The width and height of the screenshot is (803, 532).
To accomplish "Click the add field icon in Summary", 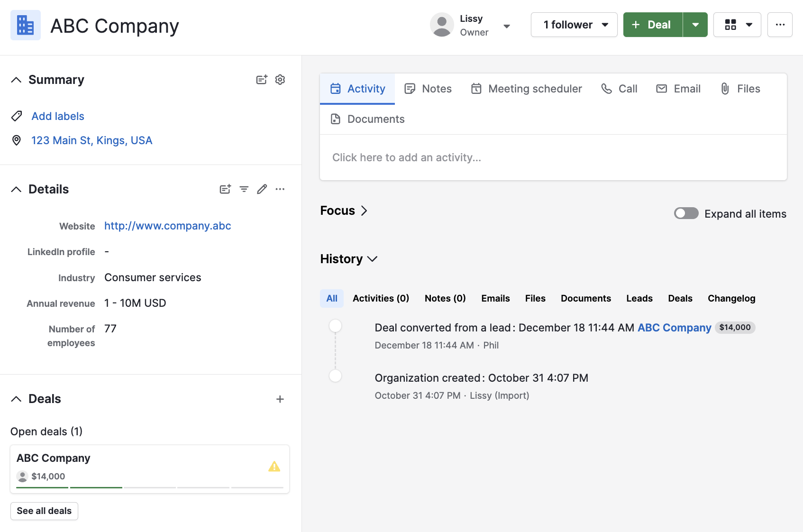I will 262,80.
